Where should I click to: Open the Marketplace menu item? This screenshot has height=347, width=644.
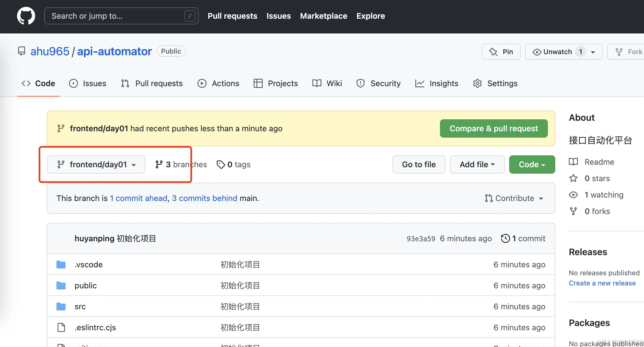click(x=324, y=16)
